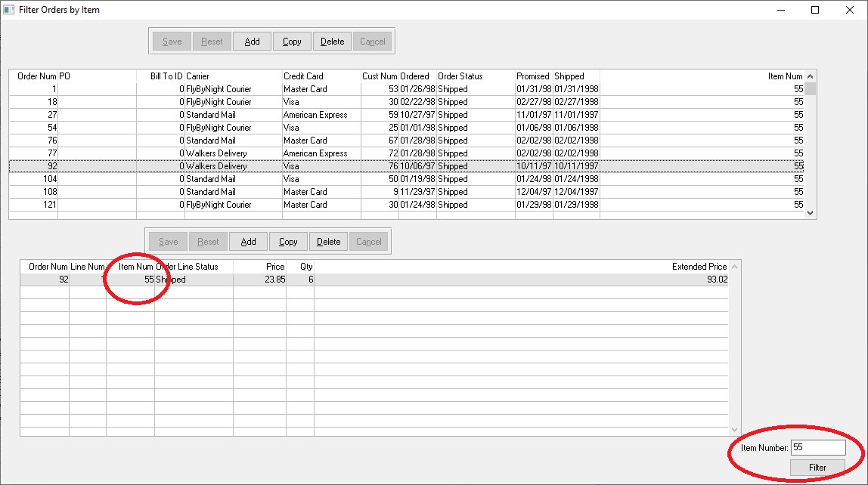Click Save above the orders grid

172,42
